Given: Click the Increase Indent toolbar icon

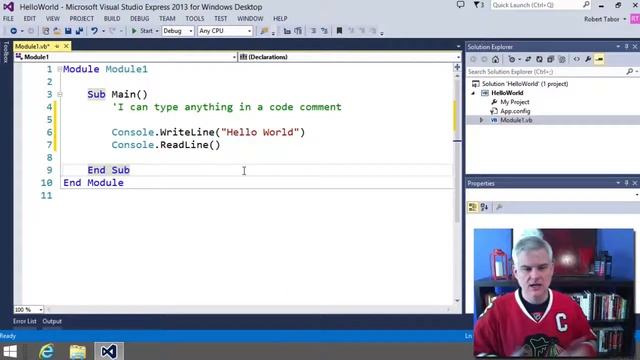Looking at the screenshot, I should coord(298,31).
